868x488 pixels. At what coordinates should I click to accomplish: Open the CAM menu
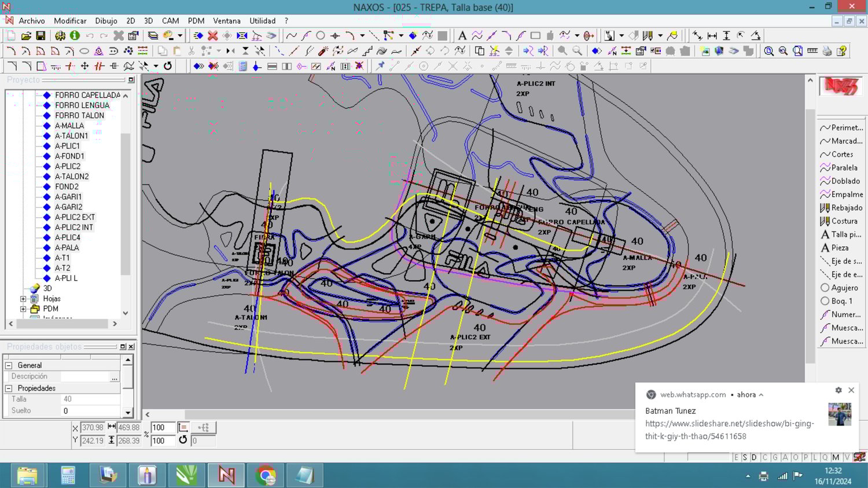(170, 21)
